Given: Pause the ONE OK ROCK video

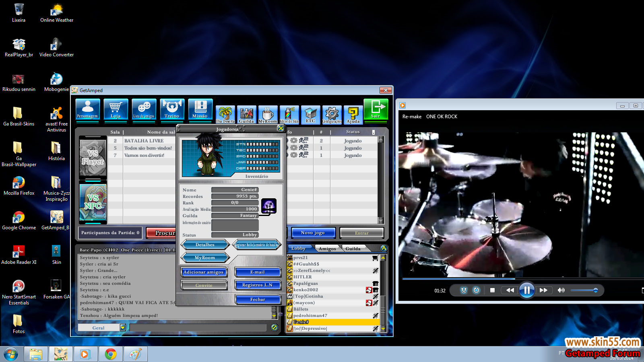Looking at the screenshot, I should tap(526, 290).
